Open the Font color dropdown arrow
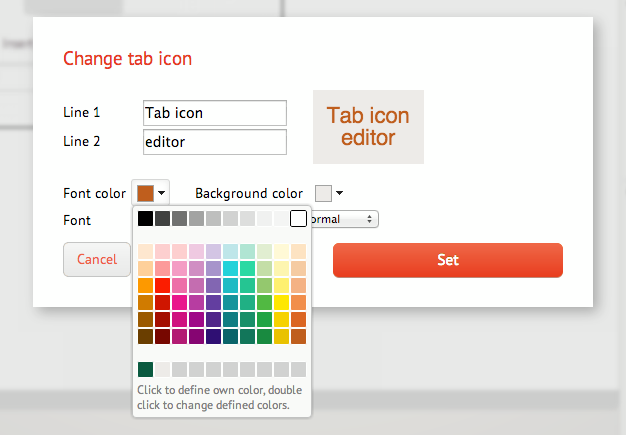Screen dimensions: 626x435 coord(162,193)
